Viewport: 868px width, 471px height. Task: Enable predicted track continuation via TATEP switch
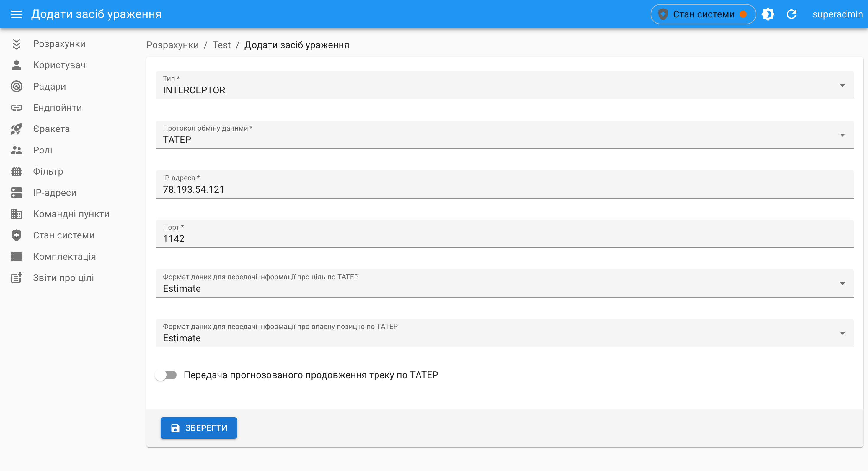[x=166, y=375]
